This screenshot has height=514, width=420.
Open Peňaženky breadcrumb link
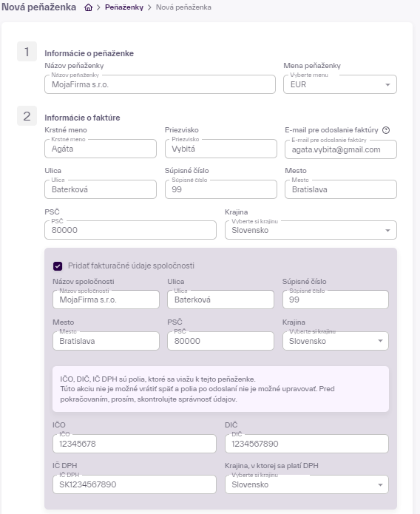click(124, 7)
